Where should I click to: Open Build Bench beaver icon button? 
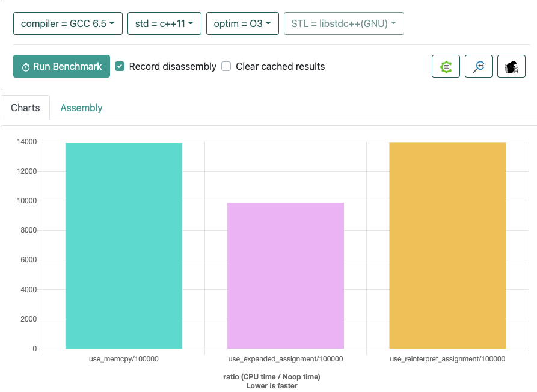(511, 66)
